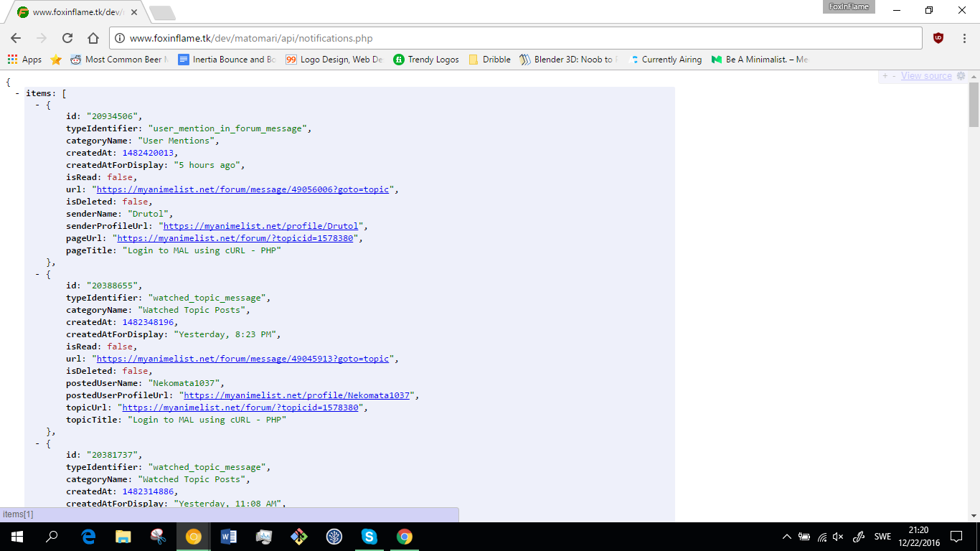Open Skype from the taskbar
Viewport: 980px width, 551px height.
pos(369,537)
